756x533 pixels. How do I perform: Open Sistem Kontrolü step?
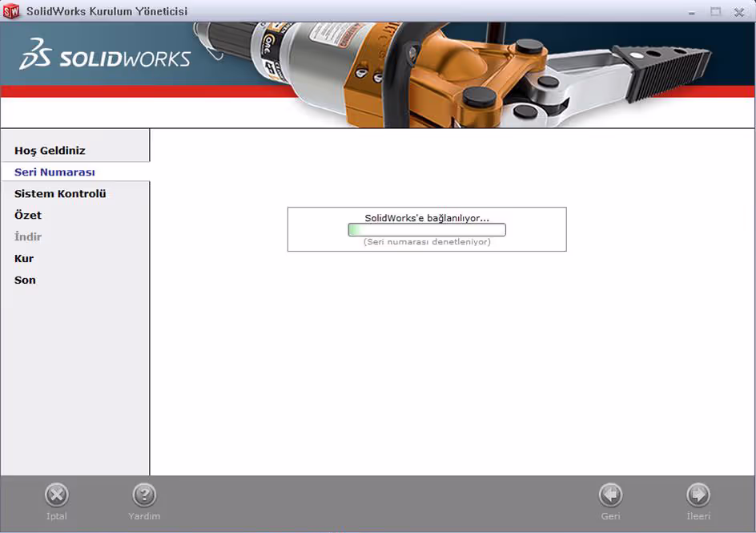coord(60,193)
